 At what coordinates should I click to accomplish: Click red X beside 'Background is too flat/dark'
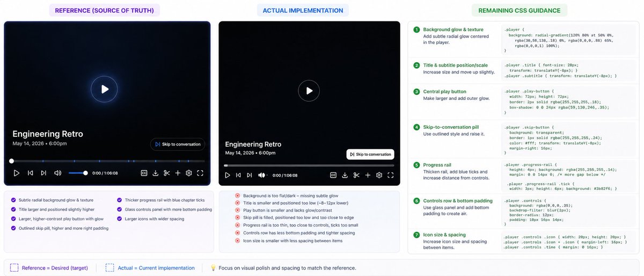click(x=237, y=196)
